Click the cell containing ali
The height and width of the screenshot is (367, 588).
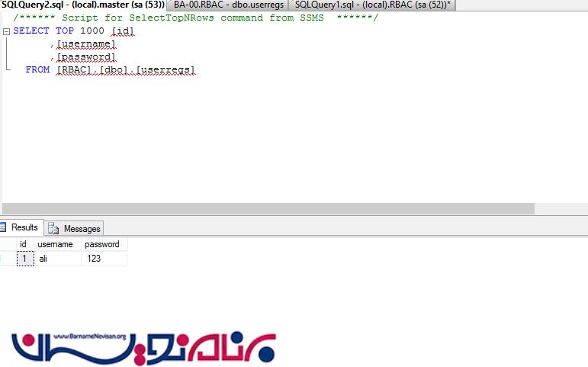pyautogui.click(x=56, y=259)
